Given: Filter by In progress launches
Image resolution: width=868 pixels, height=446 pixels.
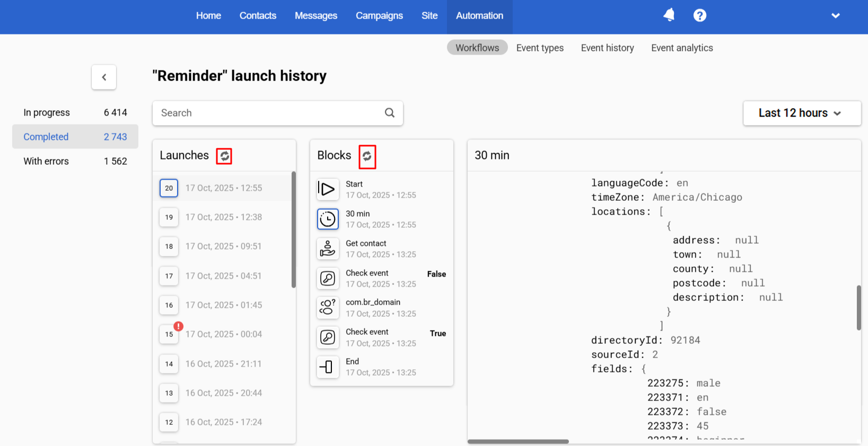Looking at the screenshot, I should [x=75, y=112].
